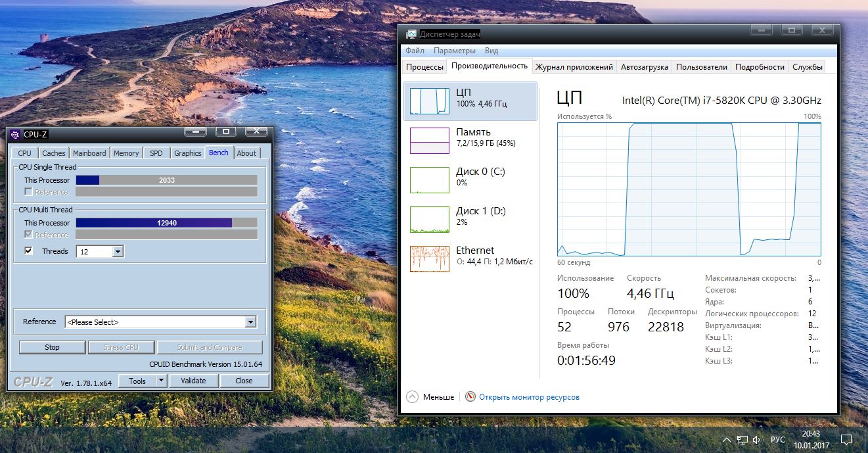Open the Ethernet performance item
This screenshot has height=453, width=868.
(x=470, y=259)
